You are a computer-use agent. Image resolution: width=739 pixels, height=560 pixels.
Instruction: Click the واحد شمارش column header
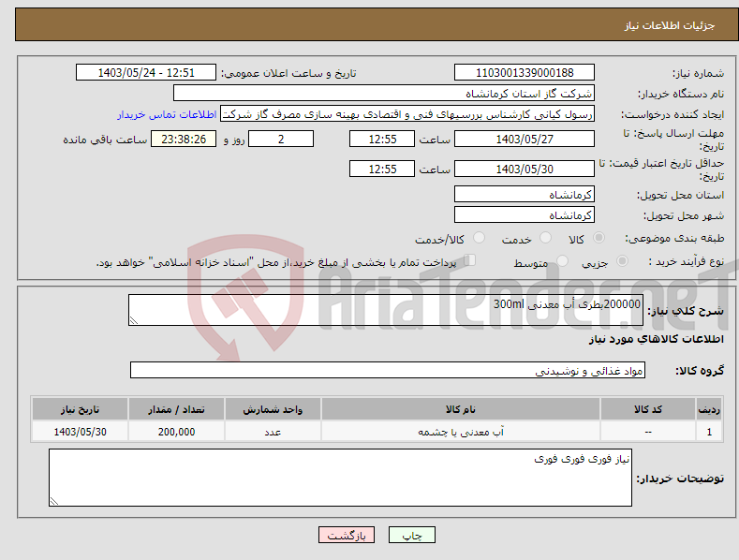(x=273, y=409)
